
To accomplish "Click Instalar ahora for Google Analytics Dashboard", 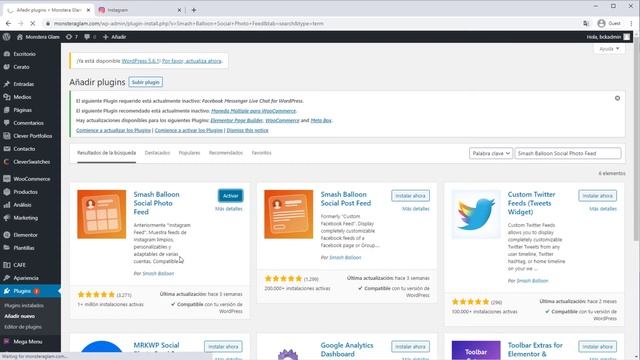I will point(410,347).
